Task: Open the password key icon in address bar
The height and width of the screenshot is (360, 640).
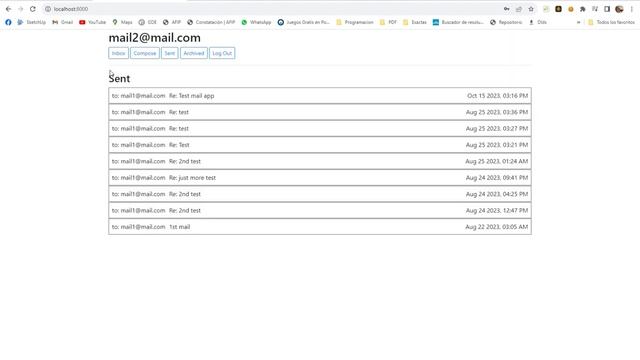Action: (x=507, y=9)
